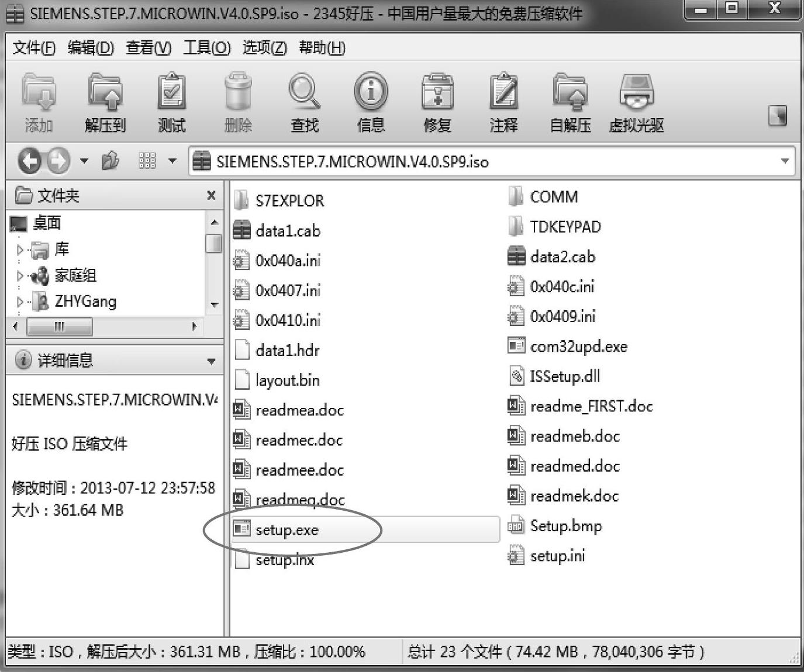This screenshot has width=804, height=672.
Task: Select 家庭组 in the folder tree
Action: (75, 275)
